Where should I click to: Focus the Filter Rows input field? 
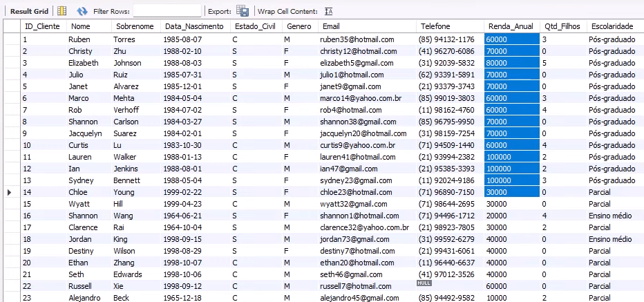point(167,11)
